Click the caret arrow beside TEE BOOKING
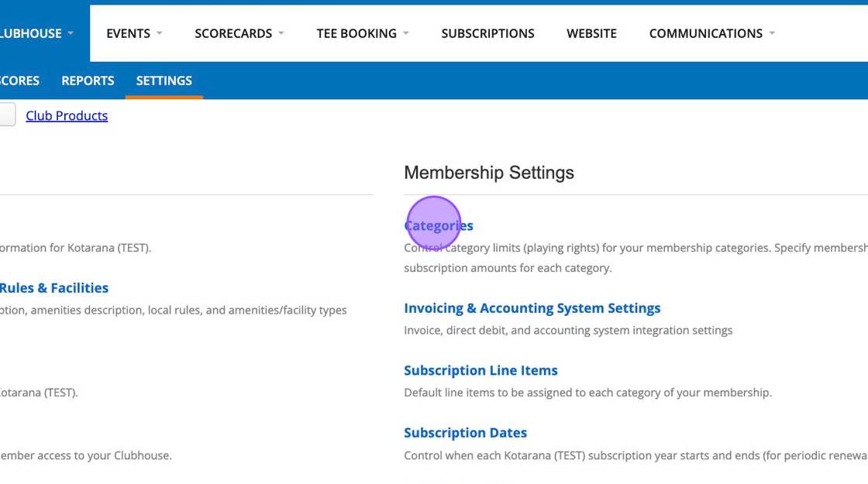This screenshot has width=868, height=484. click(406, 33)
